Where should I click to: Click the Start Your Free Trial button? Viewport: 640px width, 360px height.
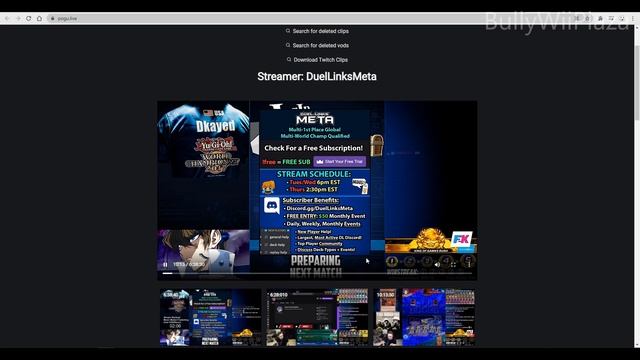click(340, 162)
